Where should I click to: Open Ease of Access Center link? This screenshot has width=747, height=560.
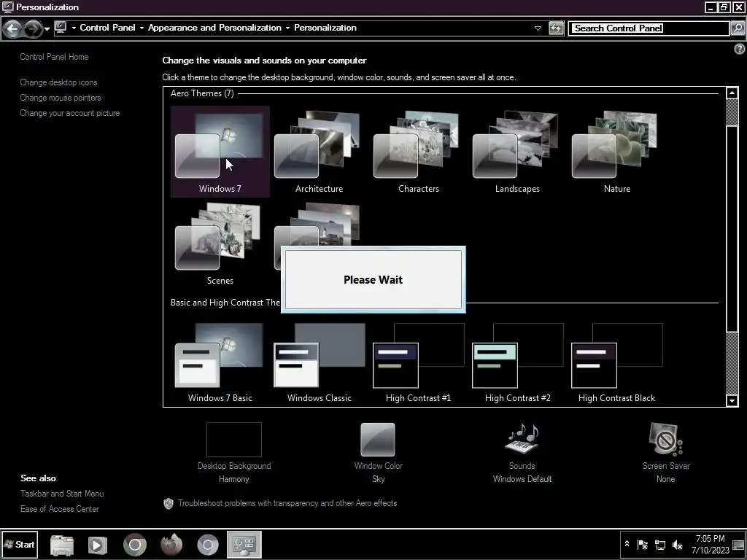[x=60, y=509]
